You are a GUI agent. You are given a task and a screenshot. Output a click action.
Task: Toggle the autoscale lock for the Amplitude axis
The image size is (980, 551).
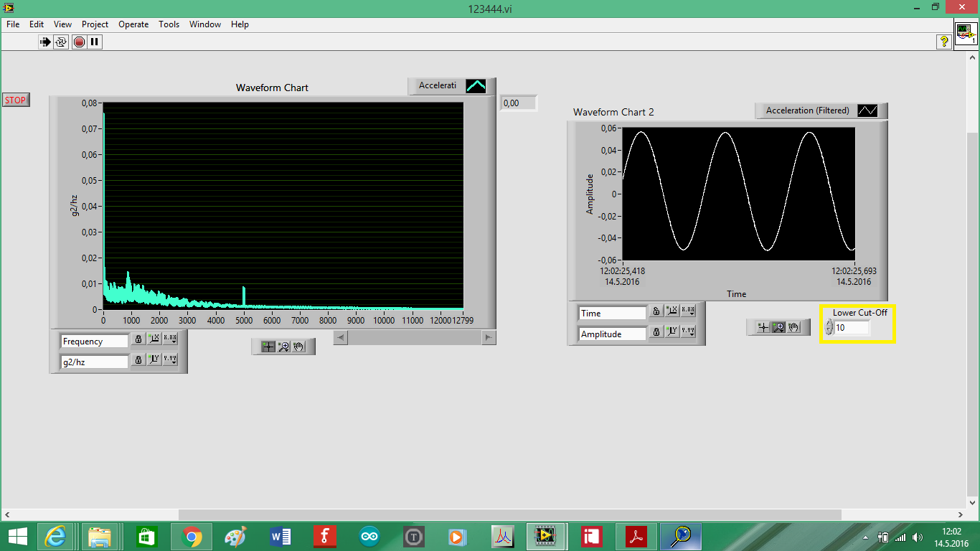point(656,331)
